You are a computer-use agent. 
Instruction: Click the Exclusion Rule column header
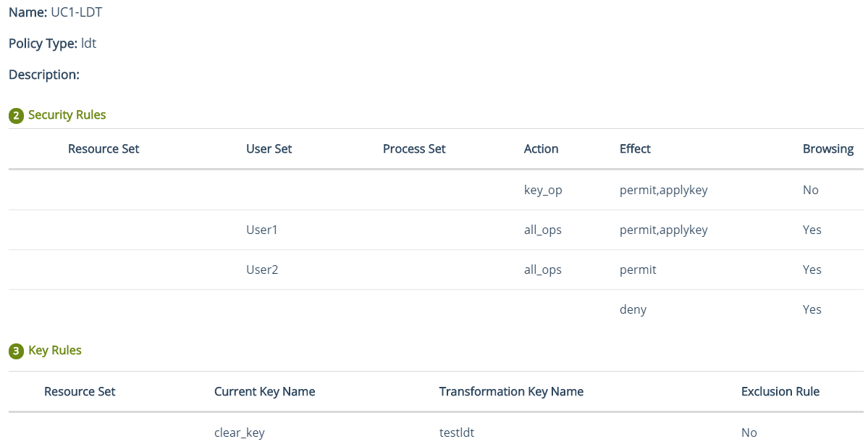pyautogui.click(x=780, y=392)
